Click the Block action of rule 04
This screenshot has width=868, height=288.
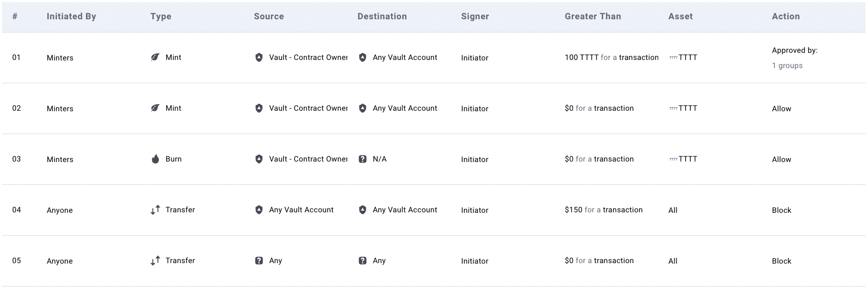[782, 210]
